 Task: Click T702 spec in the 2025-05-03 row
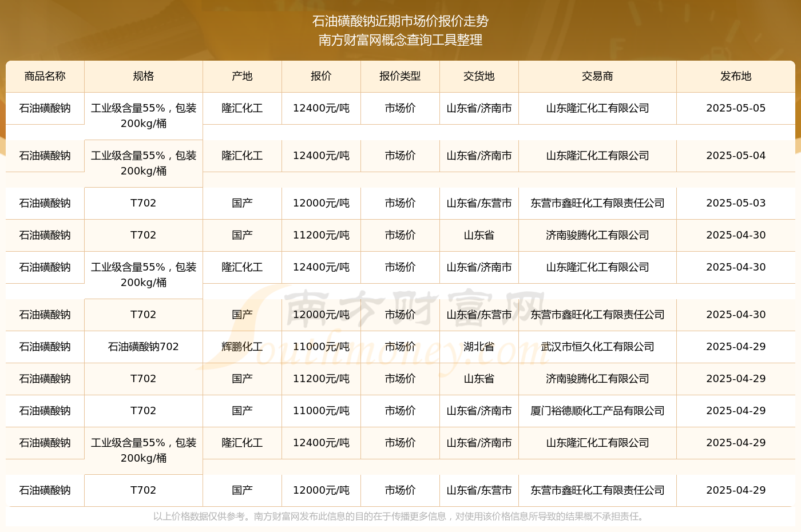click(x=144, y=203)
